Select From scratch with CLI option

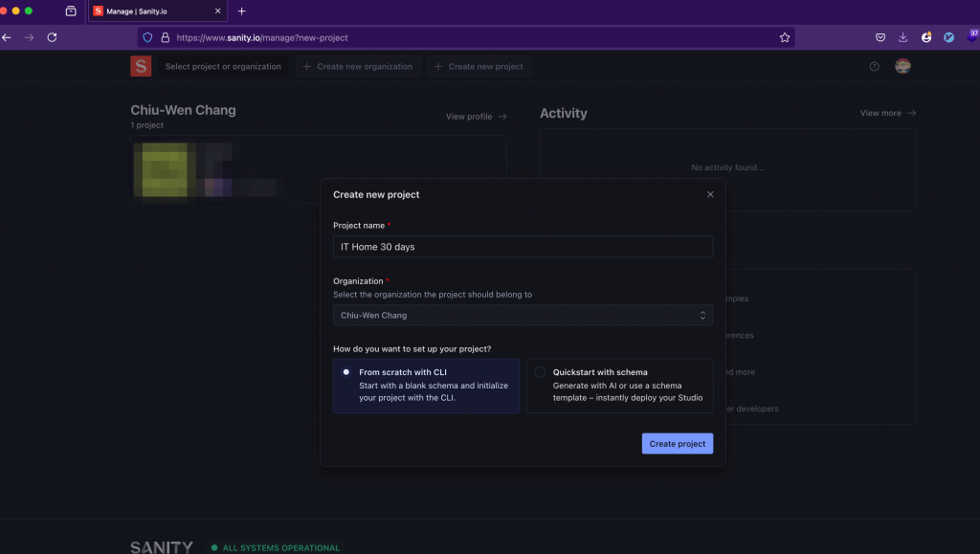426,386
